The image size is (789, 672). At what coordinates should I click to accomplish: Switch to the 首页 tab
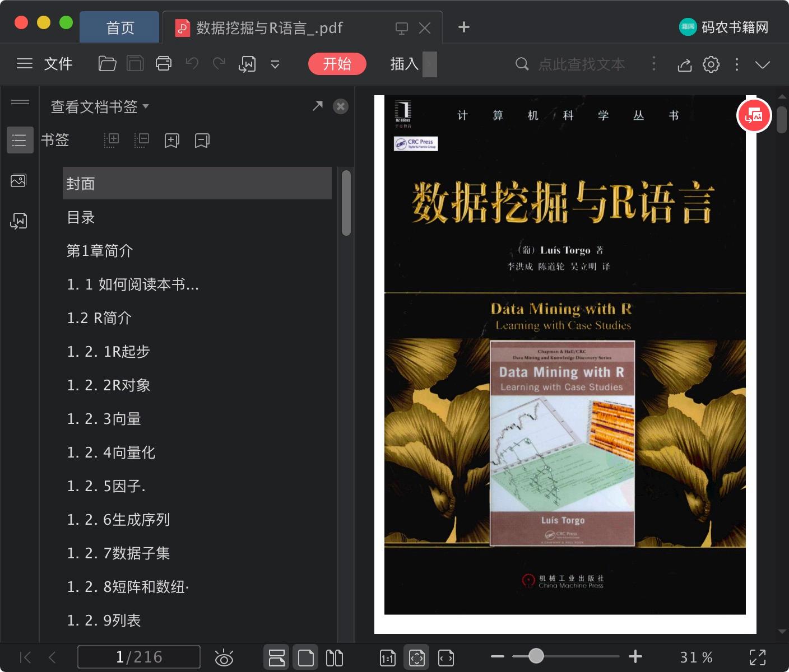click(120, 27)
